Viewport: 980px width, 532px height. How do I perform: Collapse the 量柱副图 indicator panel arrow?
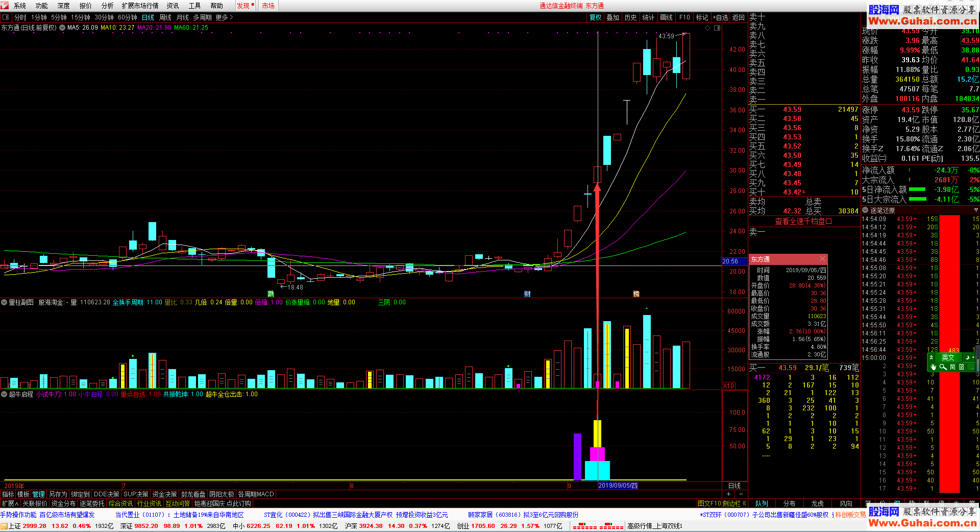[x=4, y=302]
